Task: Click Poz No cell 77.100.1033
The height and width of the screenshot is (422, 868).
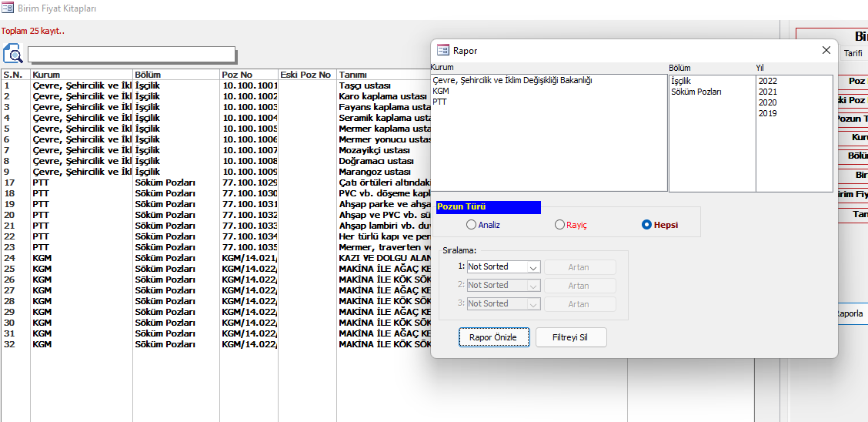Action: [x=249, y=226]
